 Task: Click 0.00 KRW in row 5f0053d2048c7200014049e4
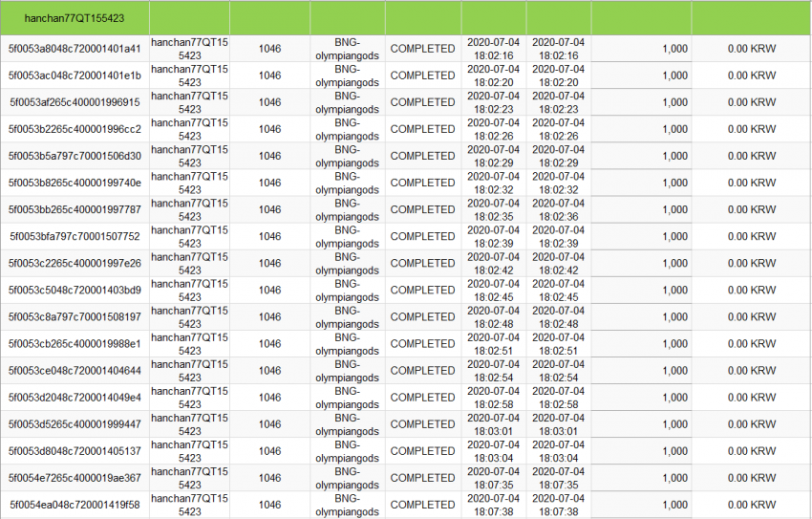click(x=752, y=398)
